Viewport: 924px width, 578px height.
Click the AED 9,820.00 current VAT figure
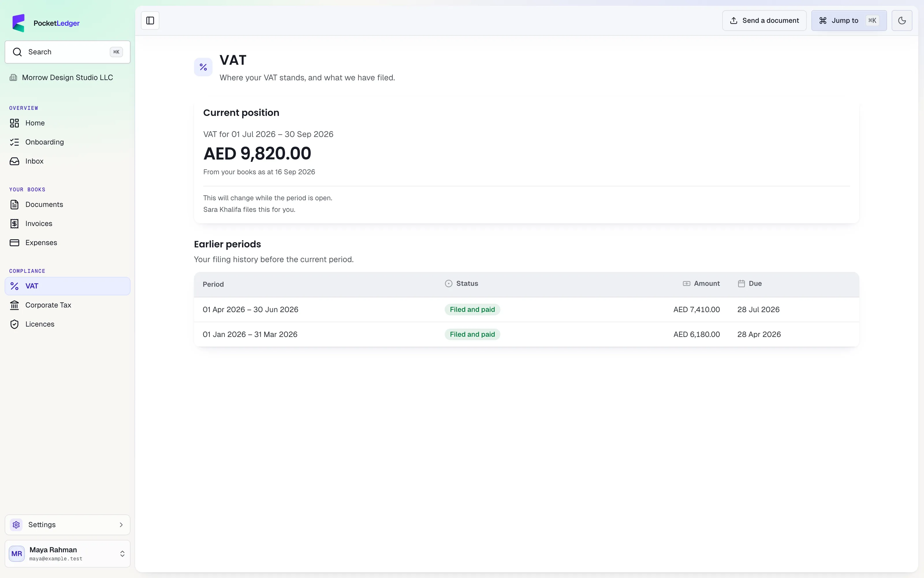click(x=257, y=154)
